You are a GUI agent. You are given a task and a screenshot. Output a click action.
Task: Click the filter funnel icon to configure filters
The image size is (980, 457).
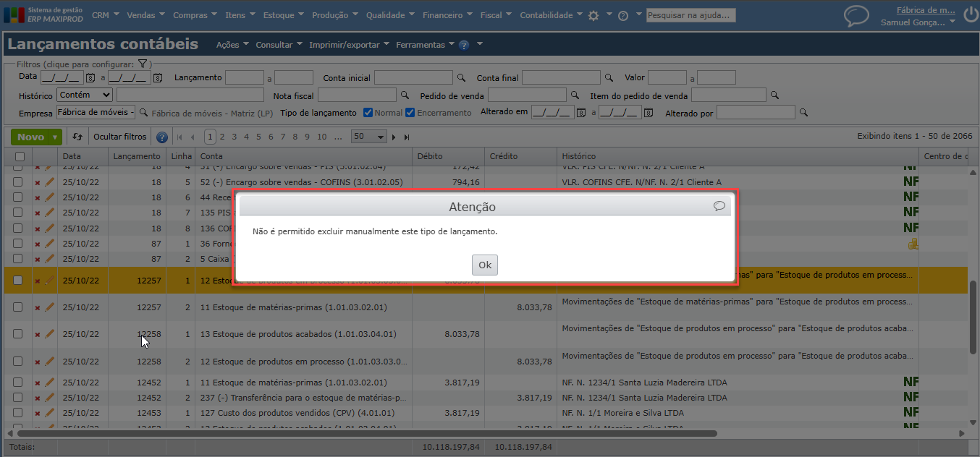(143, 64)
